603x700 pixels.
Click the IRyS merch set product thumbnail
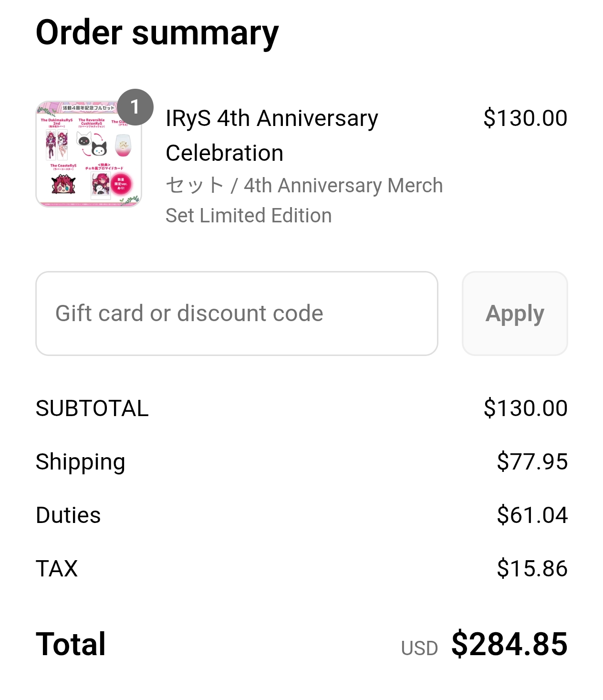click(x=89, y=154)
